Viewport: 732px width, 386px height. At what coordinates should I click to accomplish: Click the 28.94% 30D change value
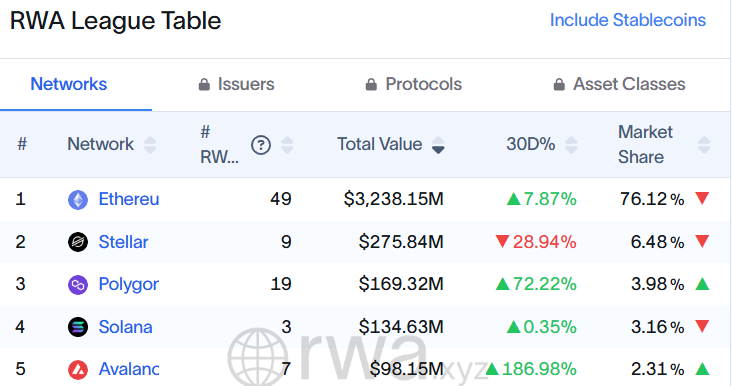545,242
